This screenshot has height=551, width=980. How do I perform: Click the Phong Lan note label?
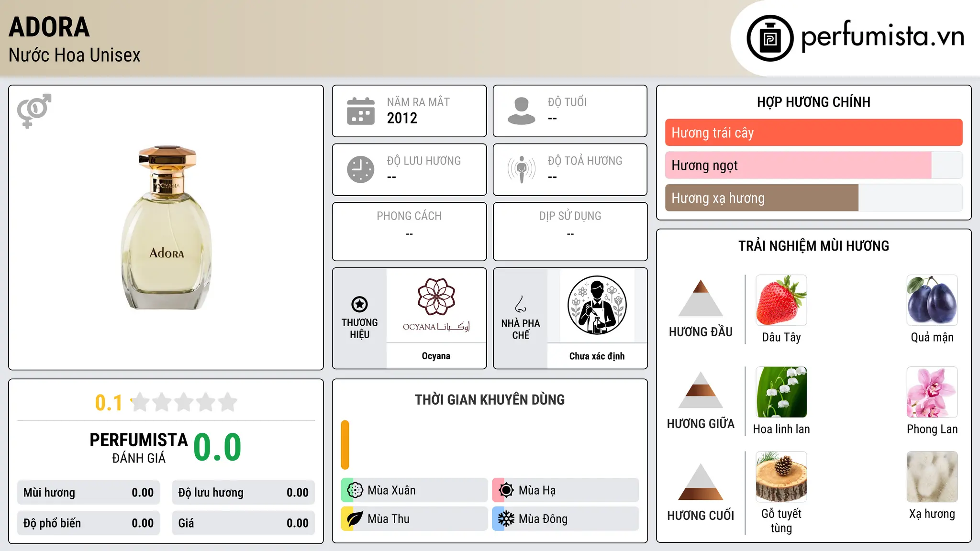tap(932, 429)
